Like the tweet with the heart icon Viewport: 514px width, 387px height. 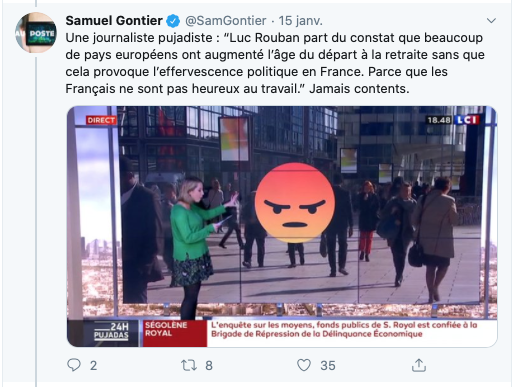click(304, 365)
